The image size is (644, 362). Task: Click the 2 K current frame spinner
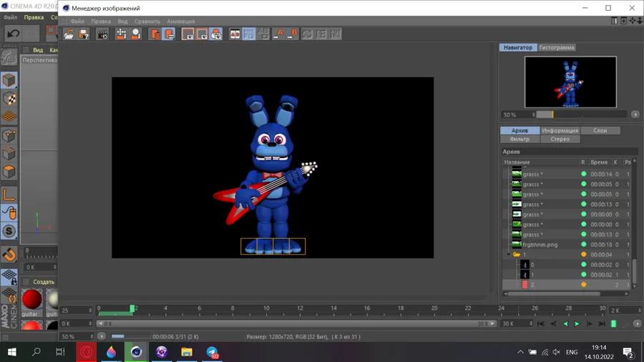640,310
